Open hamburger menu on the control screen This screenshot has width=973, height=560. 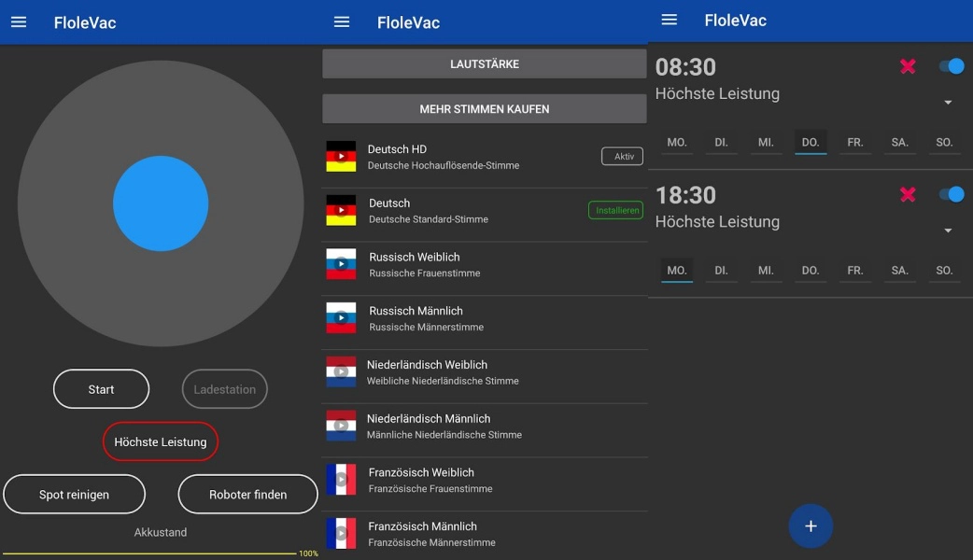tap(19, 22)
